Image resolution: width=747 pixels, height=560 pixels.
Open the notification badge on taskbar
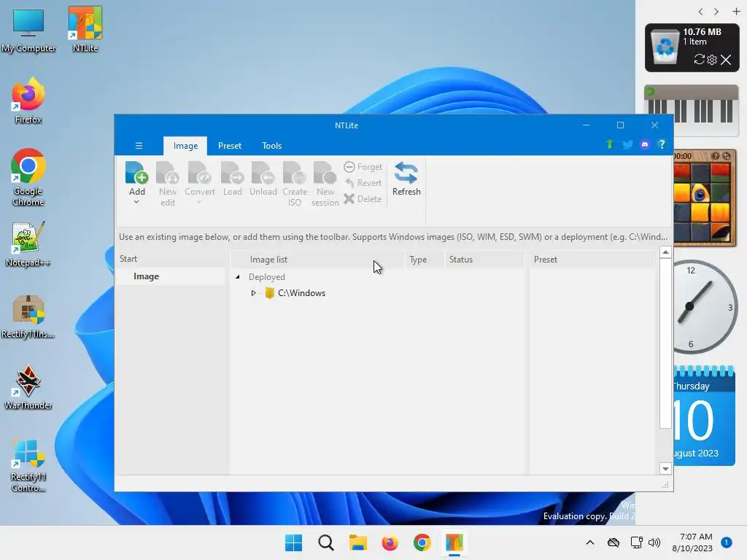coord(727,542)
